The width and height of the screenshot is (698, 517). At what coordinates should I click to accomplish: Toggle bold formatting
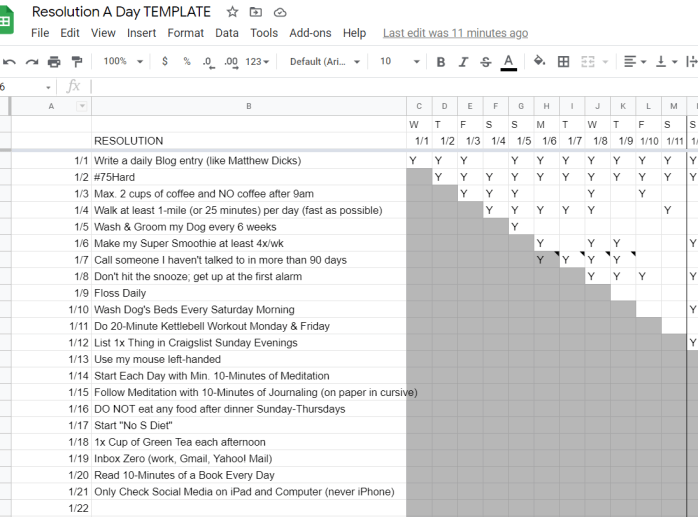440,62
